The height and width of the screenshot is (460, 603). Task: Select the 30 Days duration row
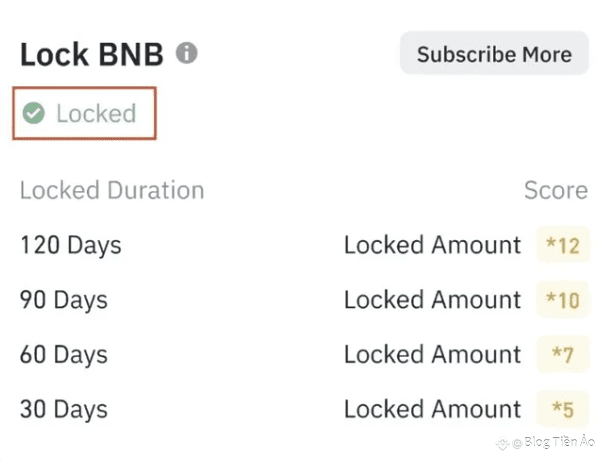click(x=304, y=409)
